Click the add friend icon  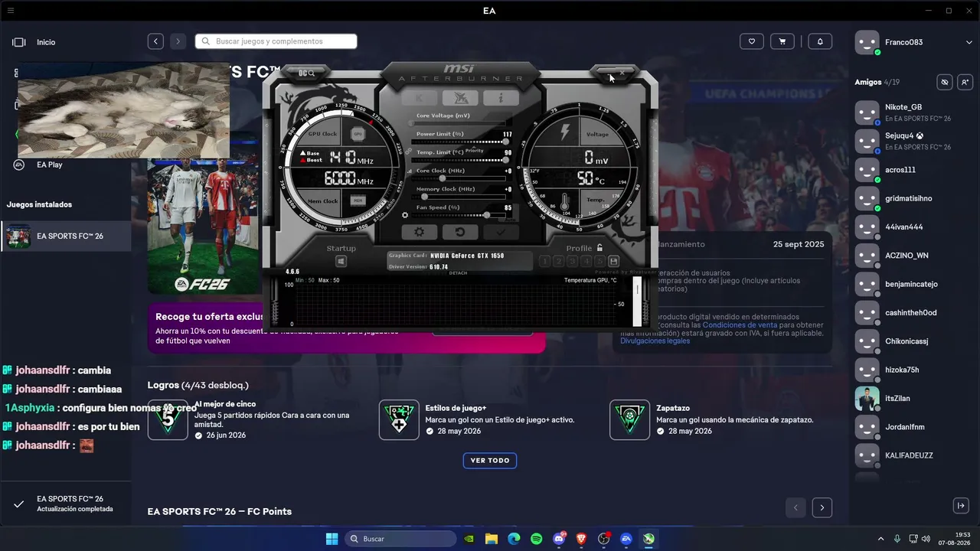pyautogui.click(x=965, y=82)
